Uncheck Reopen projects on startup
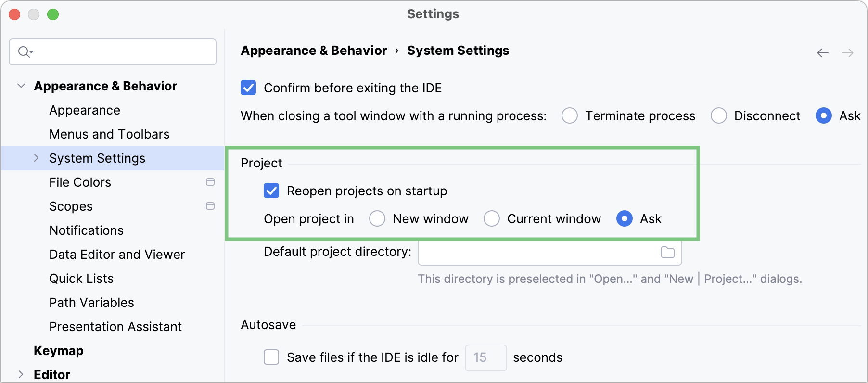 tap(271, 191)
